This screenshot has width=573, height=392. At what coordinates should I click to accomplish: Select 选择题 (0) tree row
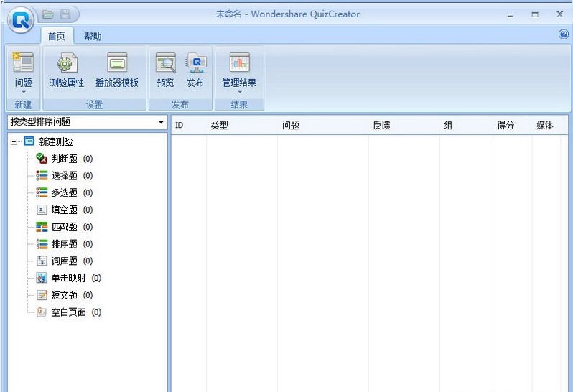[x=65, y=176]
